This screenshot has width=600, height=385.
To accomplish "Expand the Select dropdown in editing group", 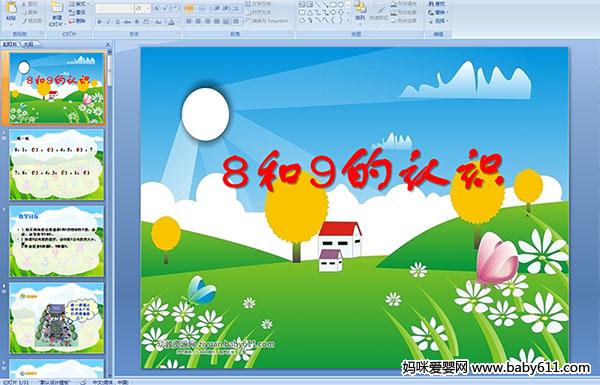I will point(439,21).
